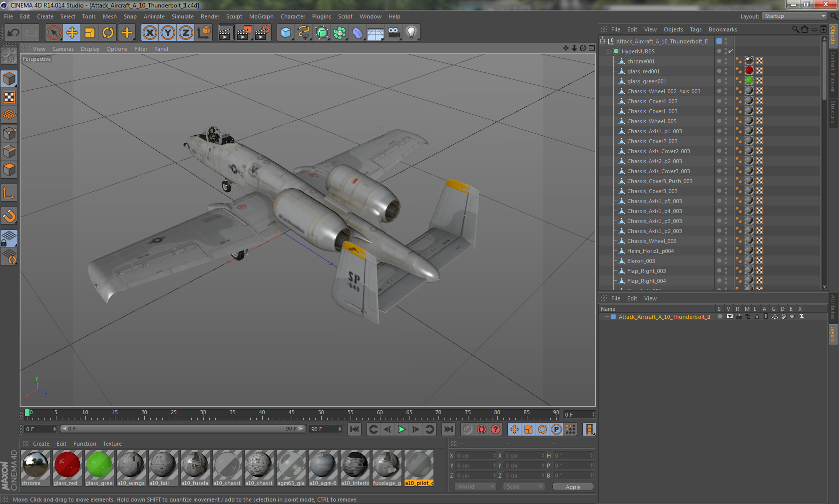
Task: Render to Picture Viewer
Action: (x=244, y=33)
